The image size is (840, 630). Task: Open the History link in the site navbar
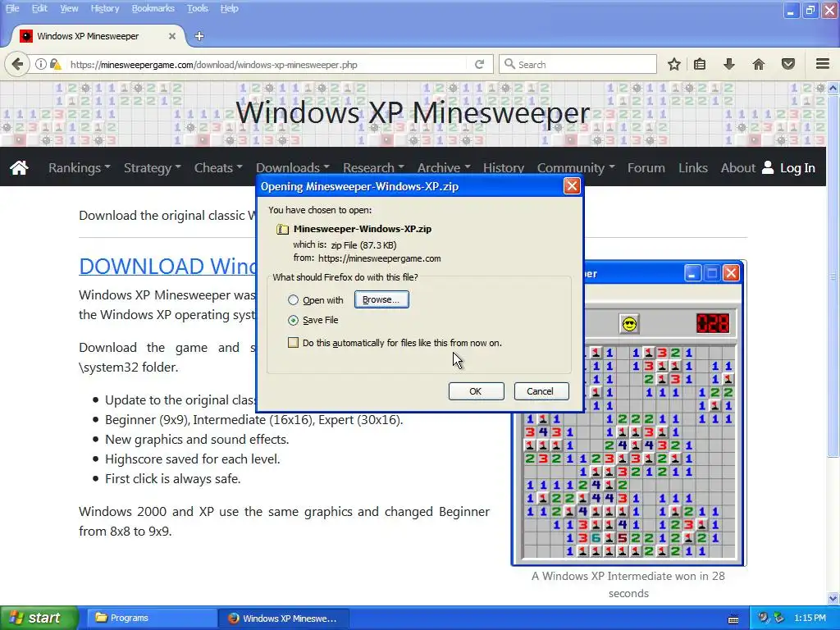coord(504,167)
